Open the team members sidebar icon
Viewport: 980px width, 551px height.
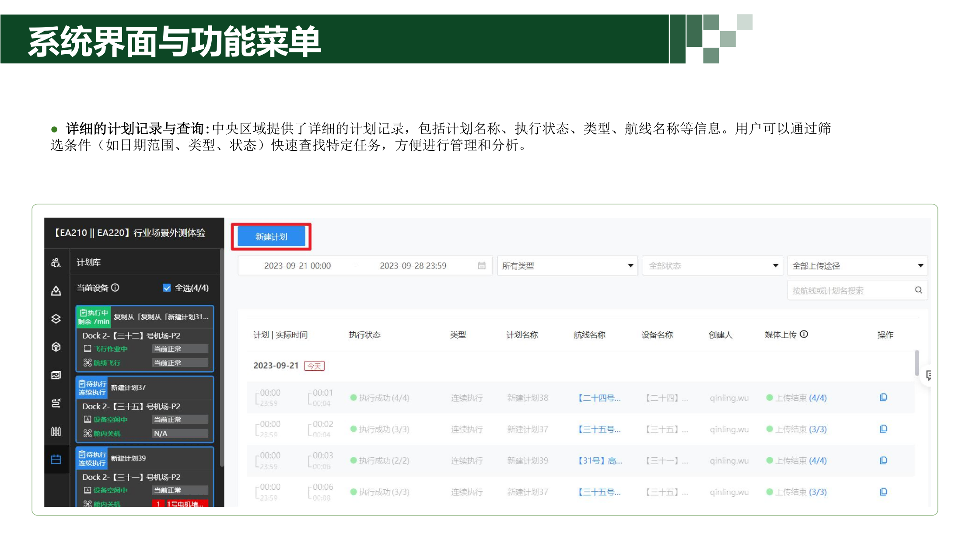[56, 263]
